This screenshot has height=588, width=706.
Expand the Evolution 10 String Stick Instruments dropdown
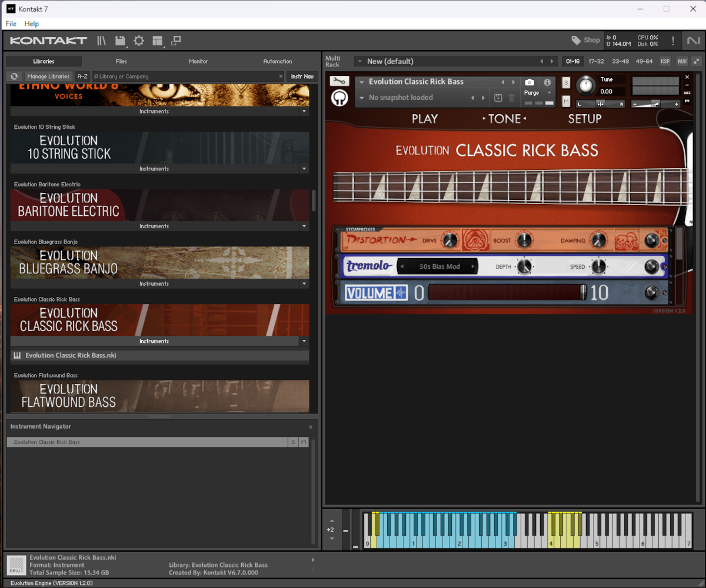pos(304,169)
